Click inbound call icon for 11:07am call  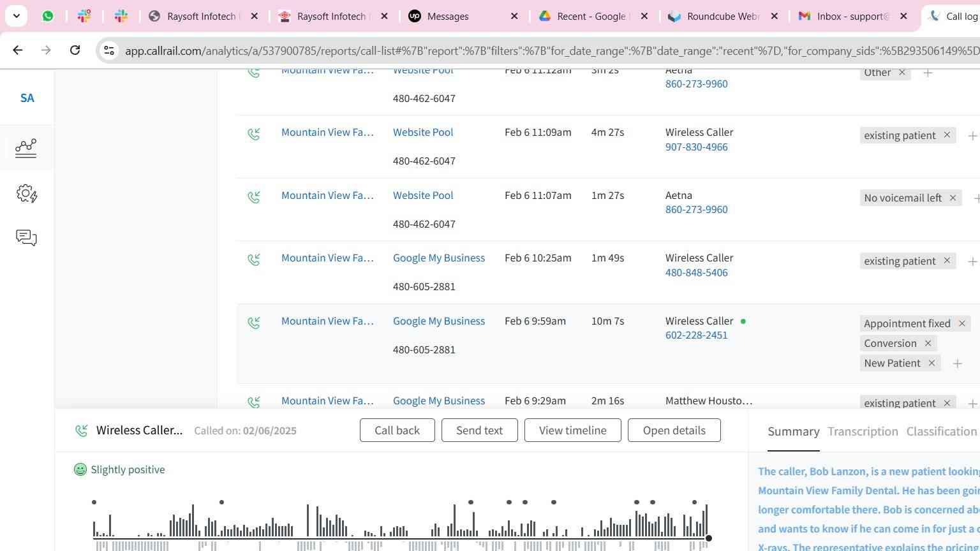click(x=254, y=197)
